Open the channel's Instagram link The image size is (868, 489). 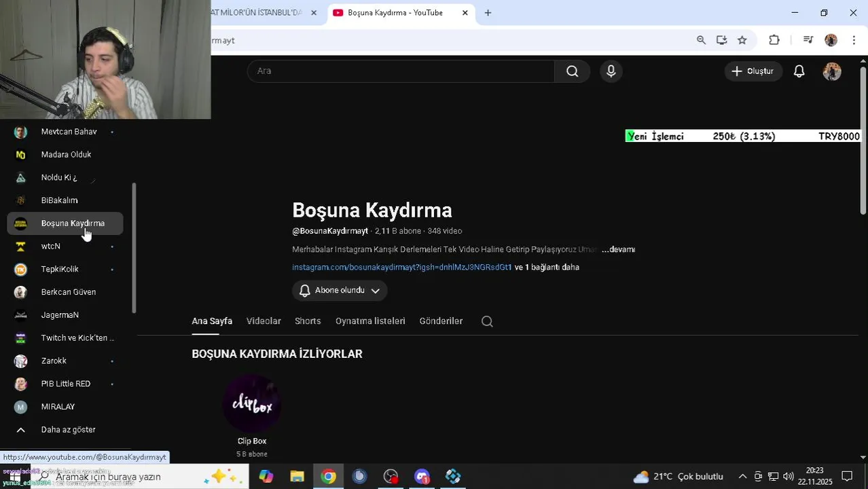(x=402, y=268)
